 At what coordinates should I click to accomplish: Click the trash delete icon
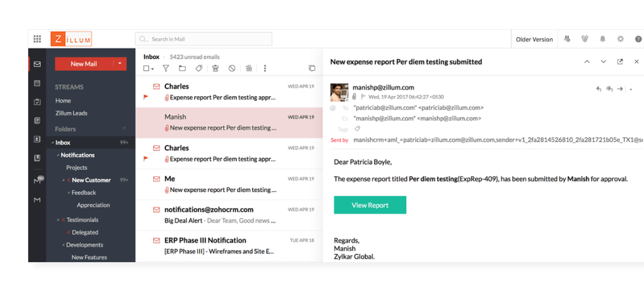click(215, 69)
